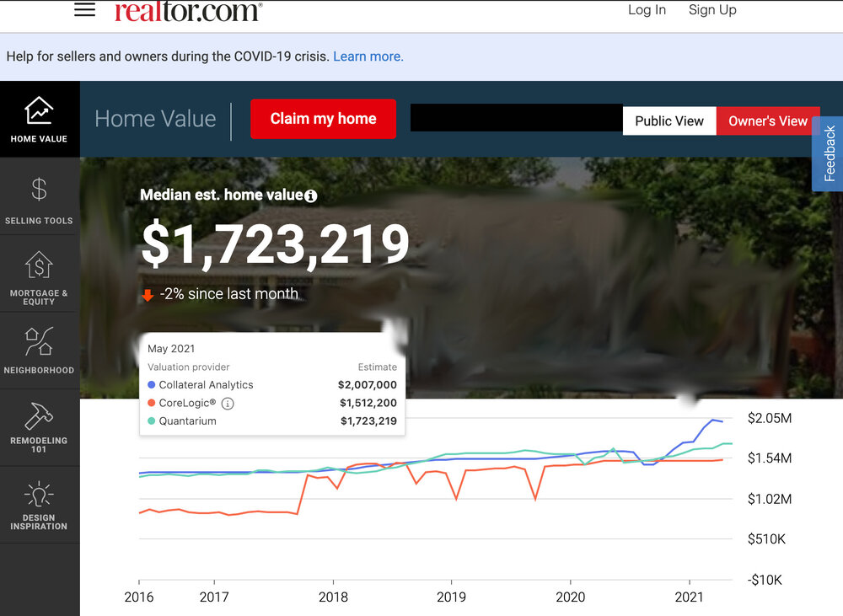Click the Home Value chart icon
Viewport: 843px width, 616px height.
point(39,110)
